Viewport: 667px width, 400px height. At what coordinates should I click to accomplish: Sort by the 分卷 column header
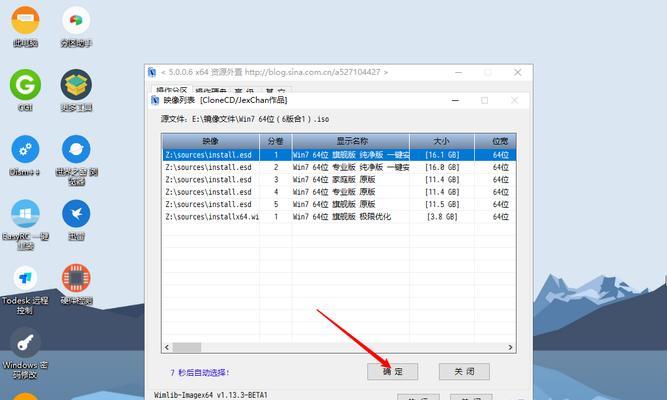pyautogui.click(x=276, y=141)
